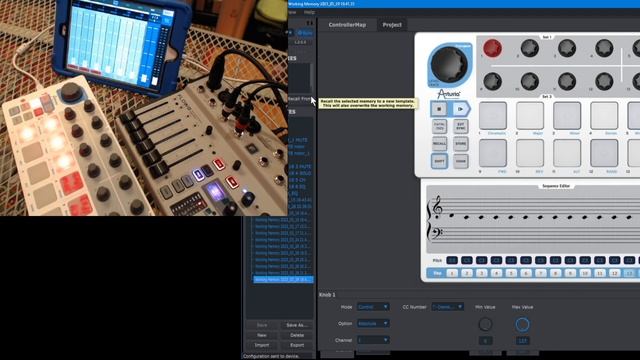640x360 pixels.
Task: Select pad 9 labeled FWD
Action: 493,153
